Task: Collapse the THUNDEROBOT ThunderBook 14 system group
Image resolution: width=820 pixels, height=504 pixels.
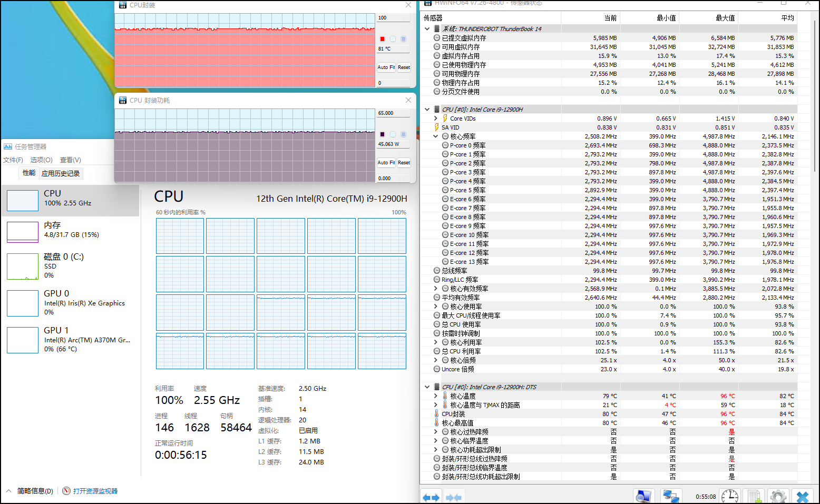Action: (x=427, y=29)
